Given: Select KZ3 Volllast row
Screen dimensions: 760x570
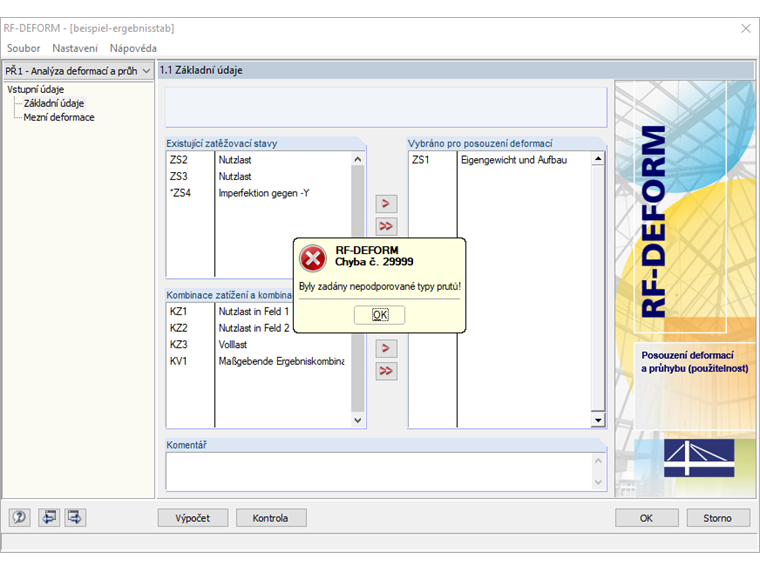Looking at the screenshot, I should point(259,345).
